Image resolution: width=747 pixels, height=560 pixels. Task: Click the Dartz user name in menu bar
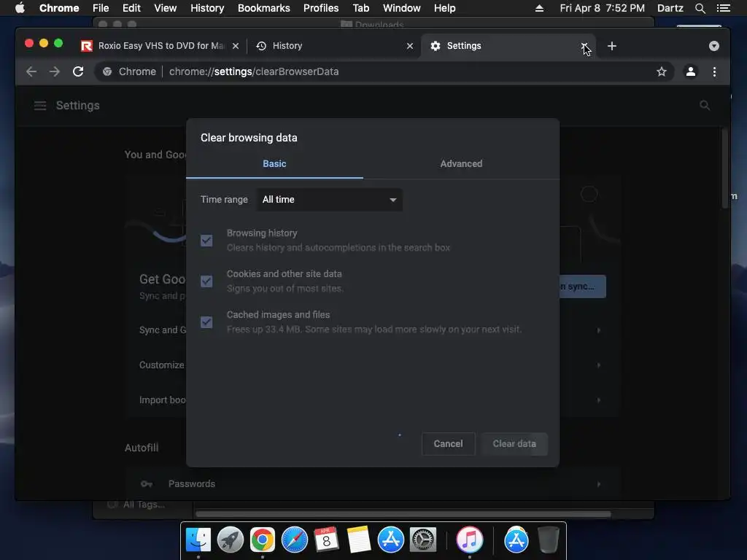coord(670,8)
